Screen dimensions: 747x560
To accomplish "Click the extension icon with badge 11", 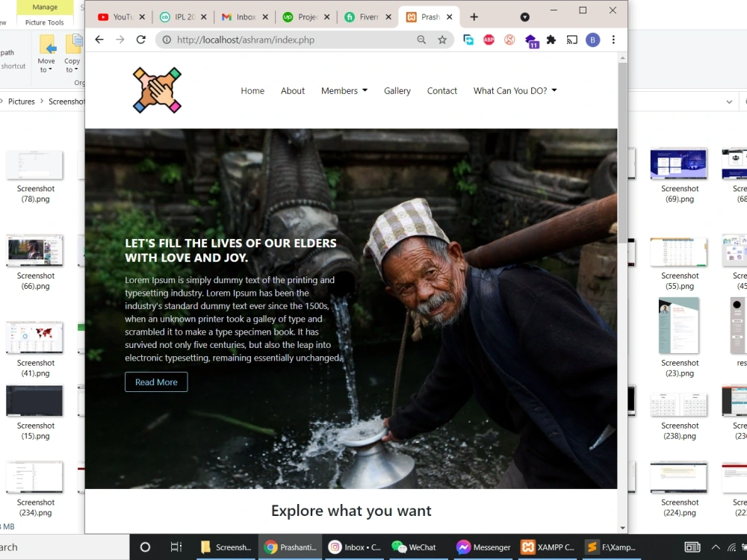I will (x=531, y=41).
